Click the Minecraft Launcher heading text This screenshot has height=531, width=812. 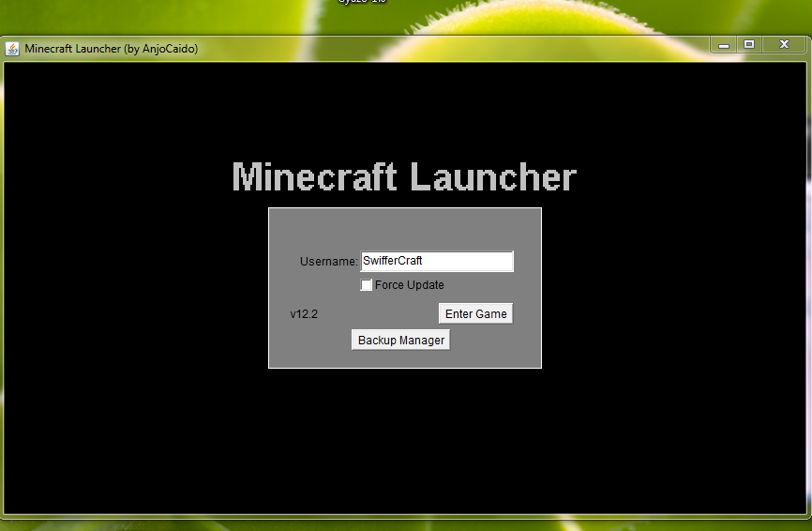[404, 176]
